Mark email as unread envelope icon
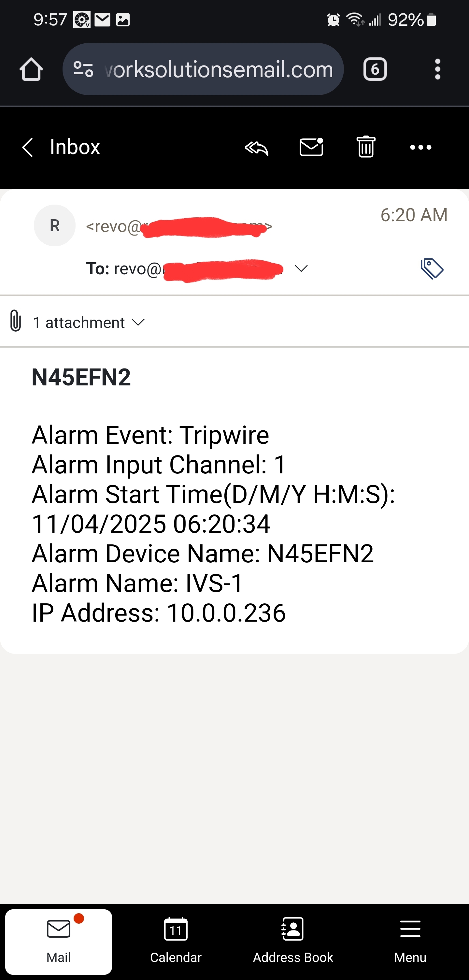 point(311,147)
